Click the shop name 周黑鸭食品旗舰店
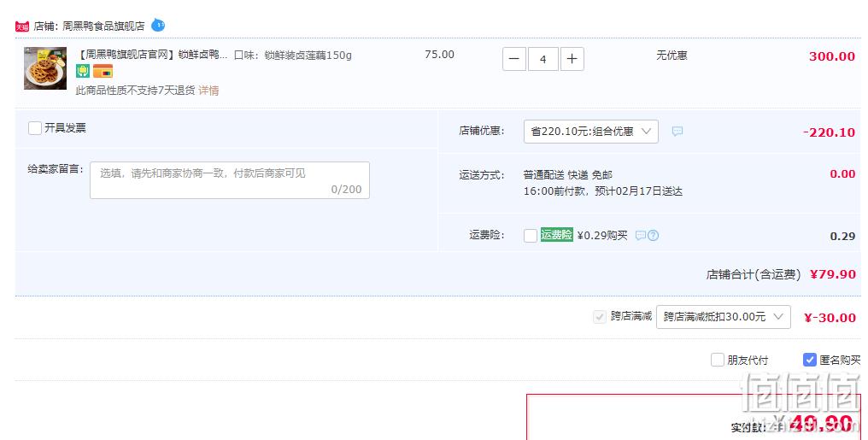The height and width of the screenshot is (440, 868). click(103, 26)
